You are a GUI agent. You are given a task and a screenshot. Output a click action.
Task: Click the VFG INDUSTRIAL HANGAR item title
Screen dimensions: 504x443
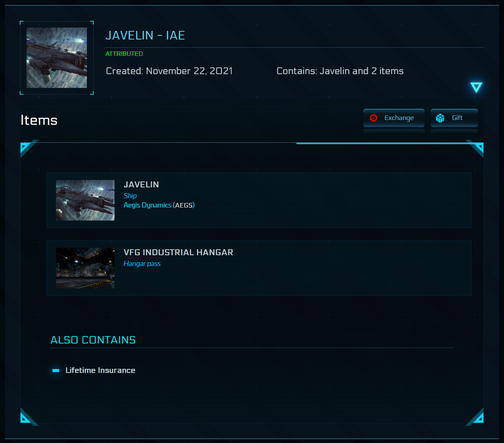click(178, 252)
